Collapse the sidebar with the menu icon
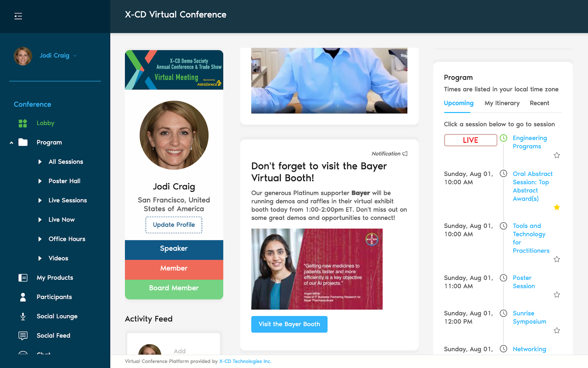 [x=18, y=16]
